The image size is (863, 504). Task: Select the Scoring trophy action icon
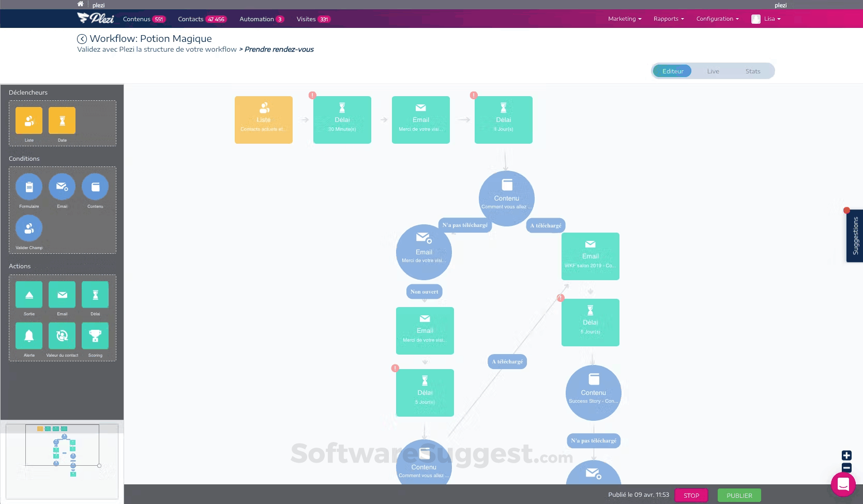[x=95, y=336]
